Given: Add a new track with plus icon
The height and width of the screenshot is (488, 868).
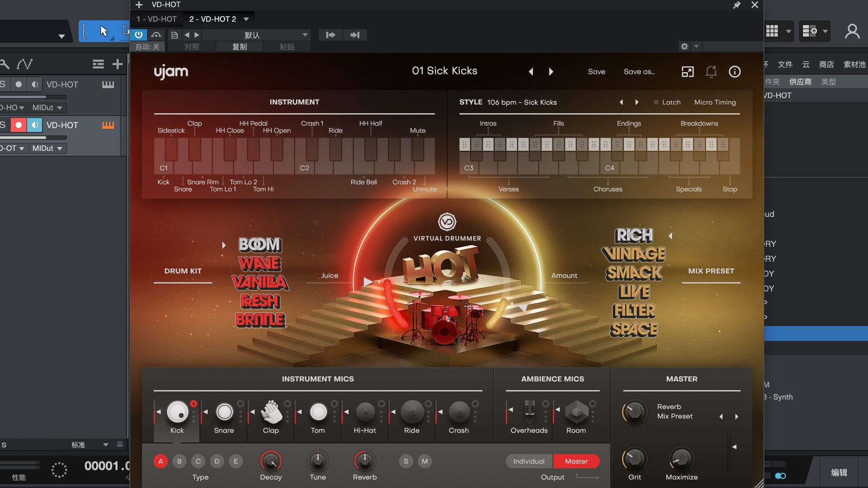Looking at the screenshot, I should tap(118, 64).
